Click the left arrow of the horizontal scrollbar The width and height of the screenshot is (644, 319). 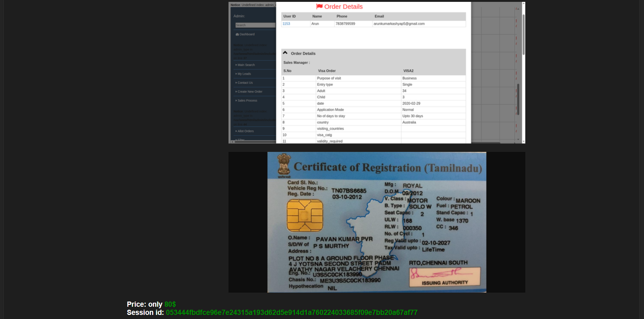click(231, 142)
